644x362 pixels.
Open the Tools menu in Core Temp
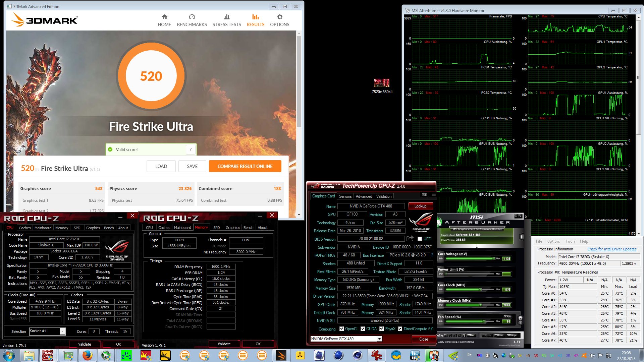[x=570, y=241]
